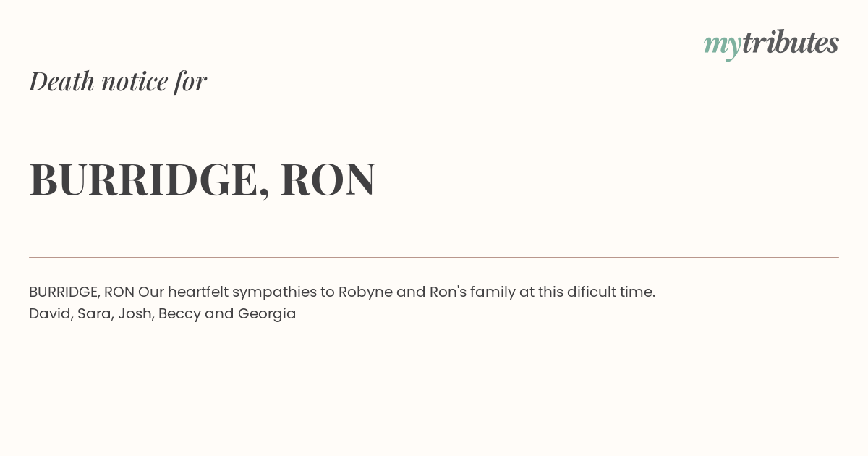Click the green "my" part of logo
The width and height of the screenshot is (868, 456).
point(723,47)
